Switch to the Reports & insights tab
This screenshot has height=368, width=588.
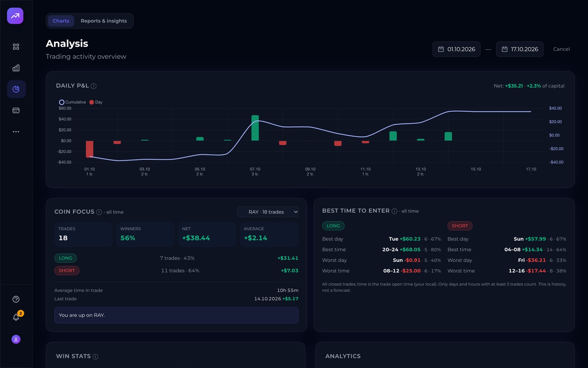tap(104, 21)
